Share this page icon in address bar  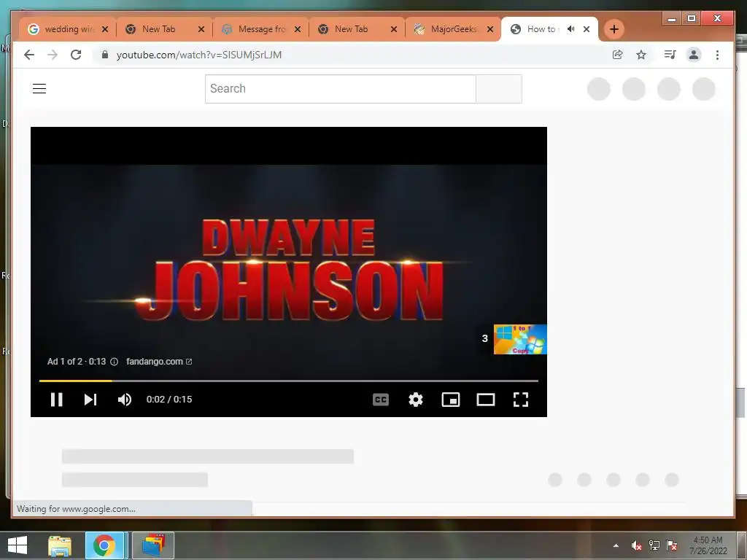(617, 55)
